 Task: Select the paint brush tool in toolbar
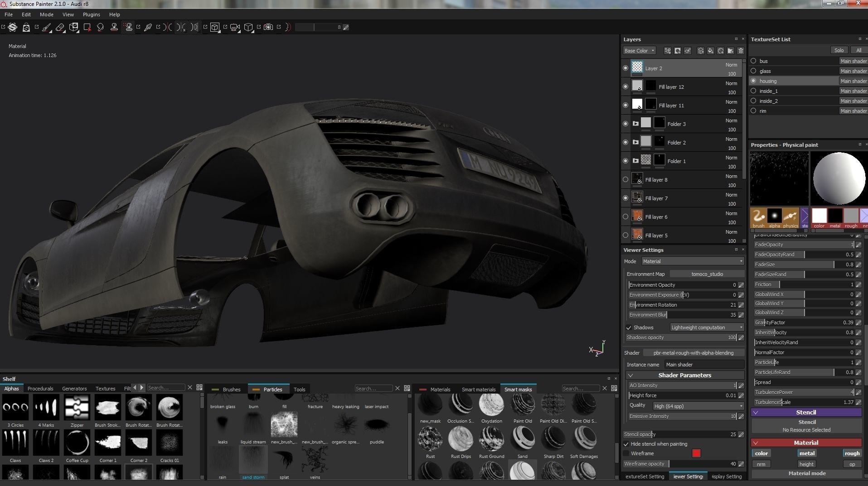click(x=47, y=28)
